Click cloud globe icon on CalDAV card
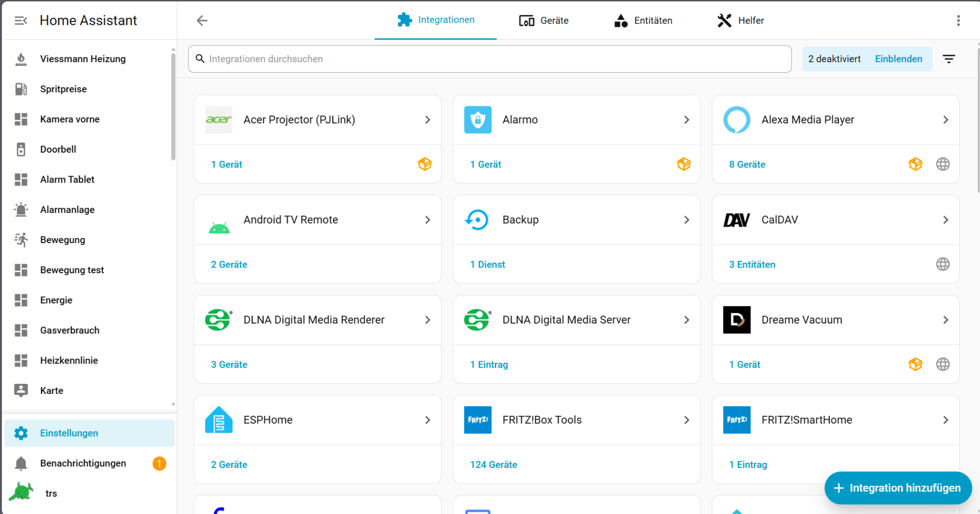Viewport: 980px width, 514px height. 943,264
